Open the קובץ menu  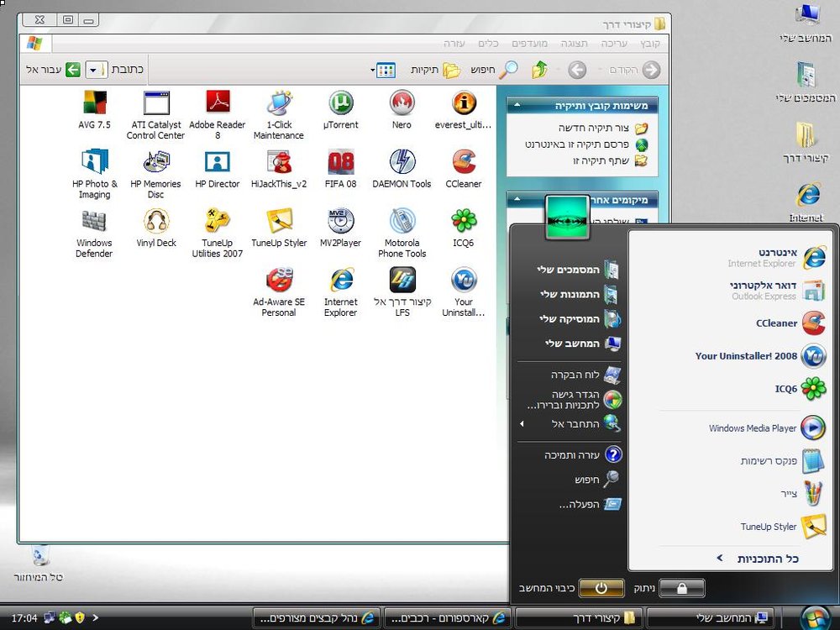pos(650,44)
